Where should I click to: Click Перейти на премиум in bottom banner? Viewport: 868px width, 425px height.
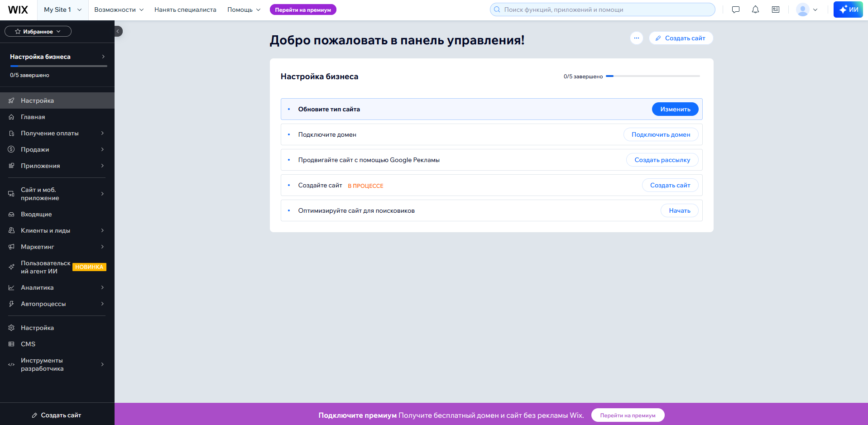628,415
